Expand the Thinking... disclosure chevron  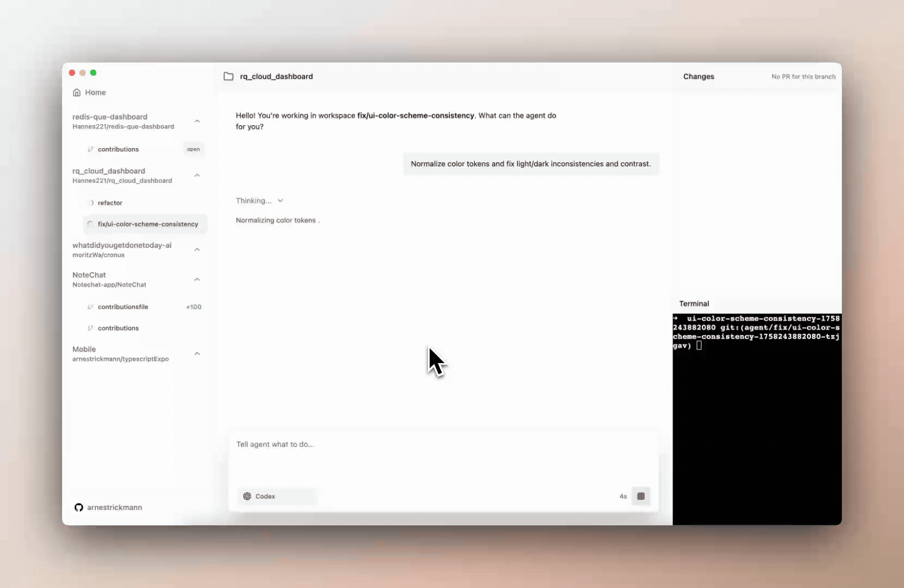280,201
